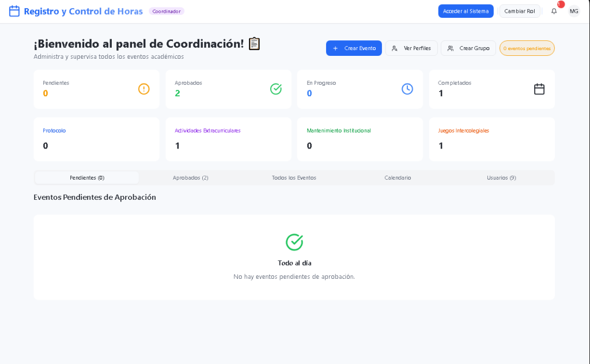Click the MG user avatar
The height and width of the screenshot is (364, 590).
click(574, 11)
